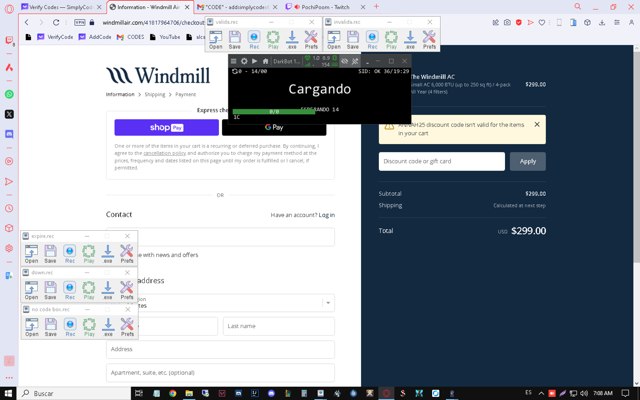Screen dimensions: 640x400
Task: Reload the current page
Action: [x=56, y=22]
